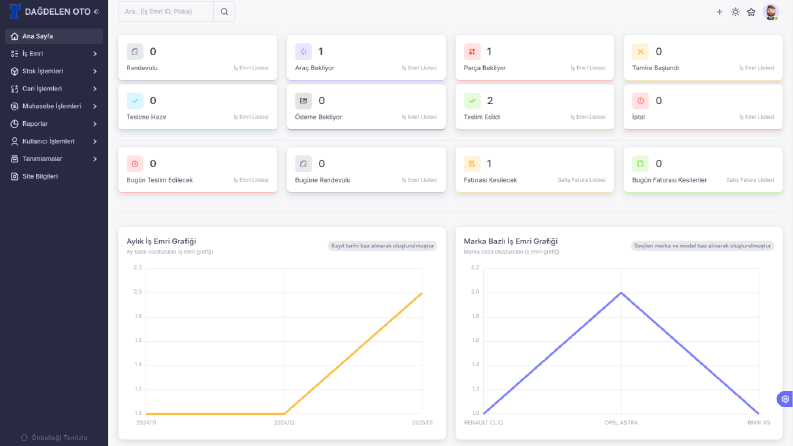
Task: Click Önbelleği Temizle button
Action: [x=54, y=438]
